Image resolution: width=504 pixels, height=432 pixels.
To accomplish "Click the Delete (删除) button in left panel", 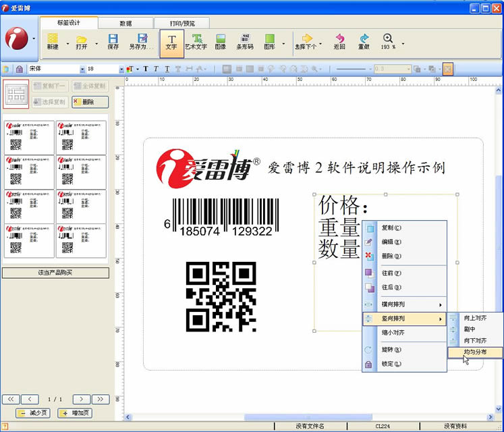I will 90,102.
